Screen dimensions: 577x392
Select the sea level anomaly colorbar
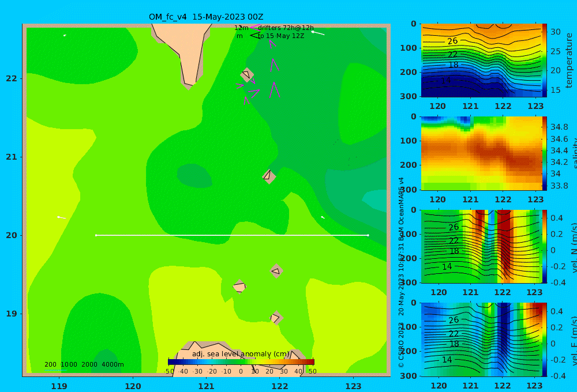tap(241, 362)
